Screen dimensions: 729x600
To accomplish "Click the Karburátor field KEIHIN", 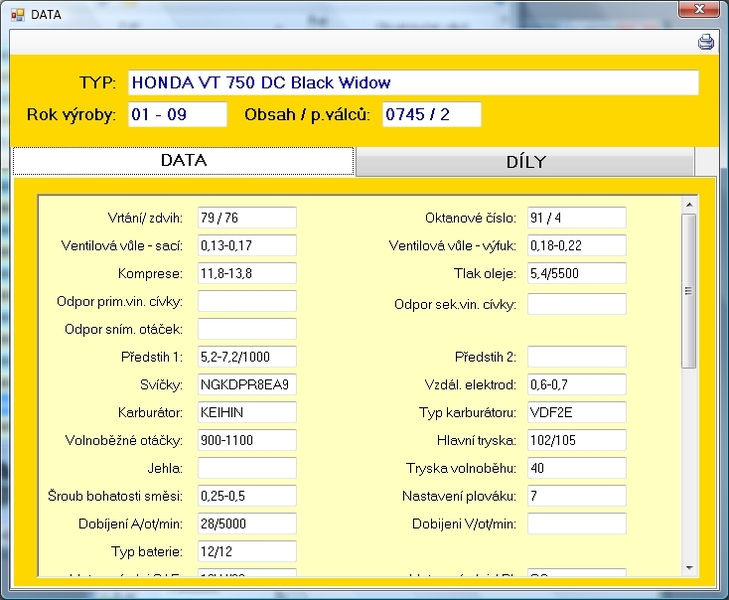I will click(x=247, y=413).
